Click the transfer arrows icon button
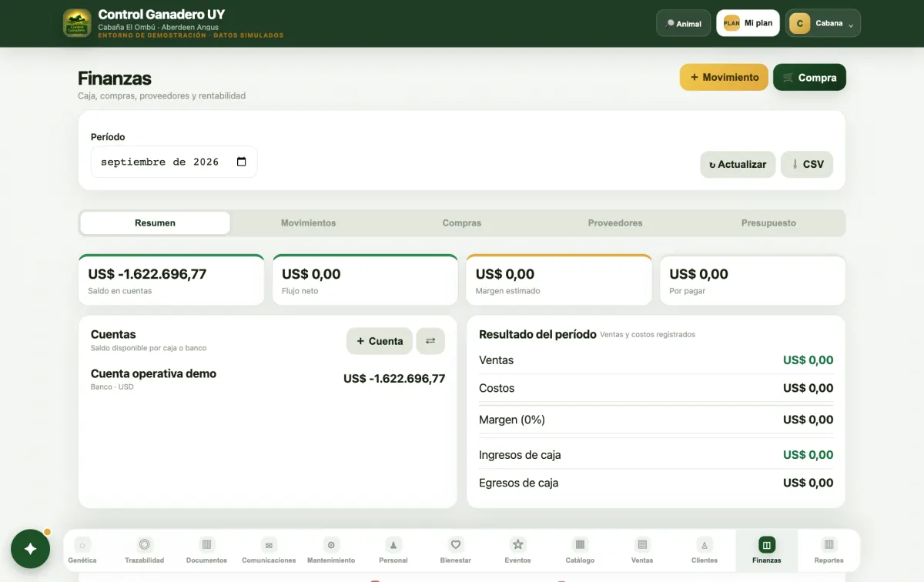The width and height of the screenshot is (924, 582). [430, 341]
